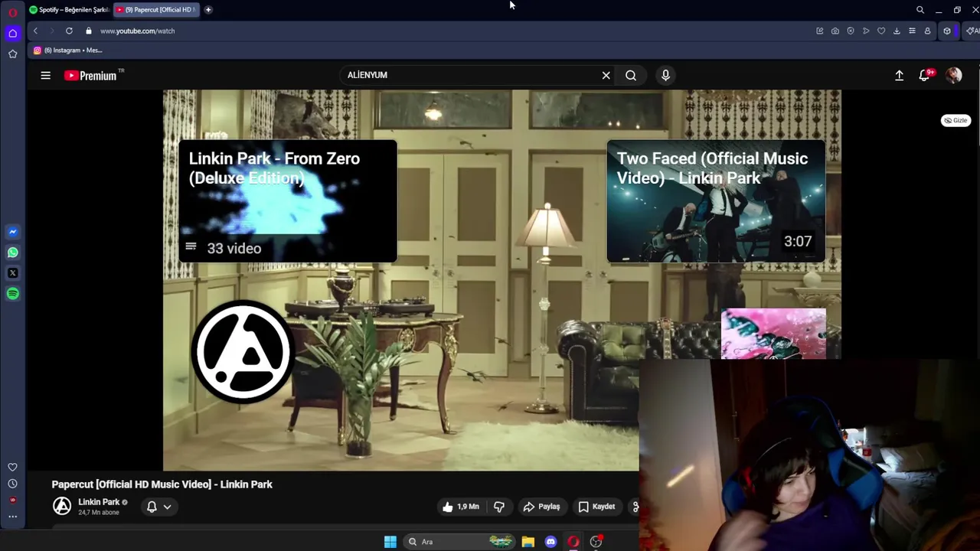Add page to favorites heart toolbar icon
The height and width of the screenshot is (551, 980).
point(881,31)
